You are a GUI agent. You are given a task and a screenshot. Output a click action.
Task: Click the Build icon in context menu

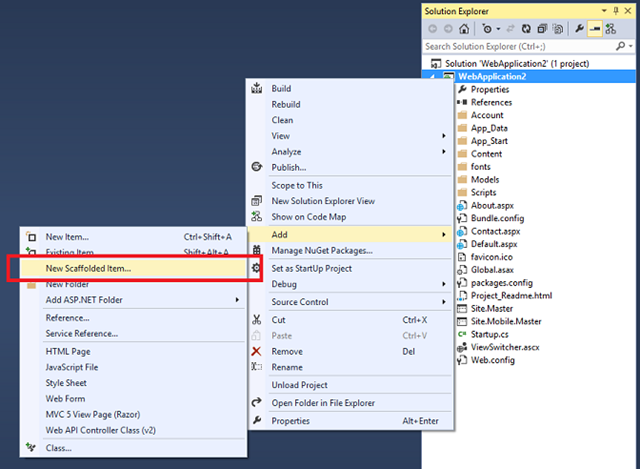point(257,88)
